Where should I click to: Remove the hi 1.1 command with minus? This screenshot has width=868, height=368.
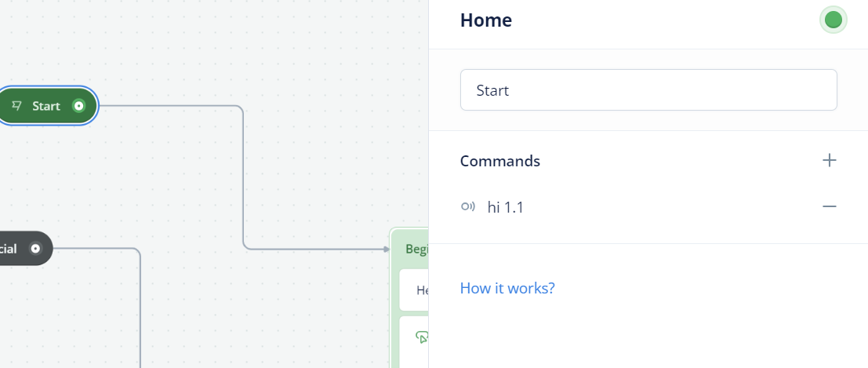coord(829,206)
